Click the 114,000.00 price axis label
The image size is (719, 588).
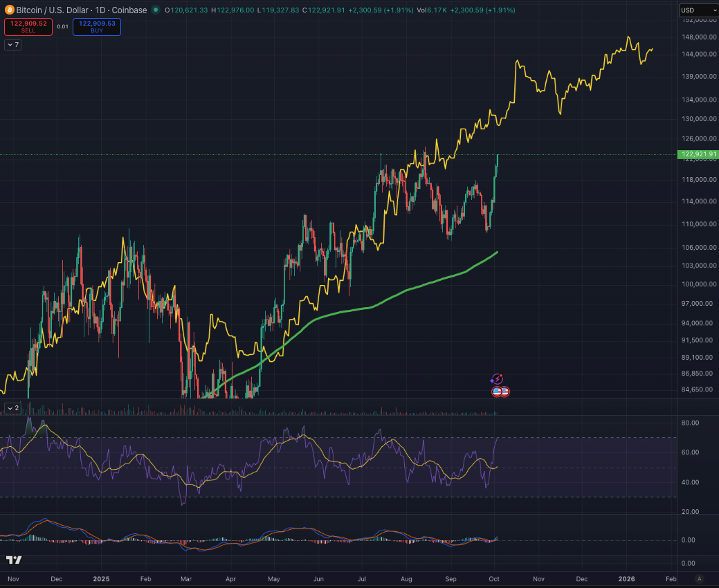[x=700, y=201]
